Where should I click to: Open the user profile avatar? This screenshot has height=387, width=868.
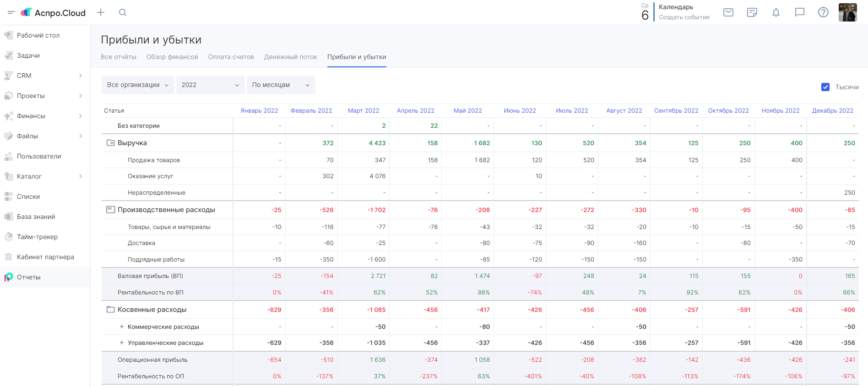[847, 12]
